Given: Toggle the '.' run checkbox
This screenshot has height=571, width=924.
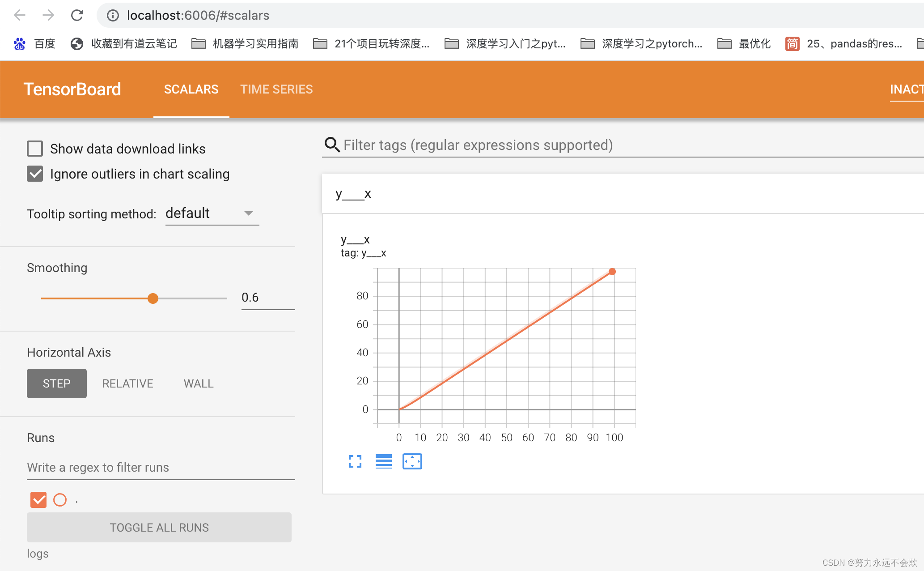Looking at the screenshot, I should coord(38,499).
